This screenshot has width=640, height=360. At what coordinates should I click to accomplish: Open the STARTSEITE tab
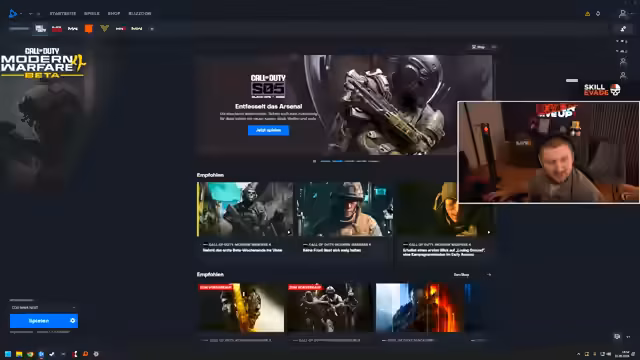(x=63, y=13)
